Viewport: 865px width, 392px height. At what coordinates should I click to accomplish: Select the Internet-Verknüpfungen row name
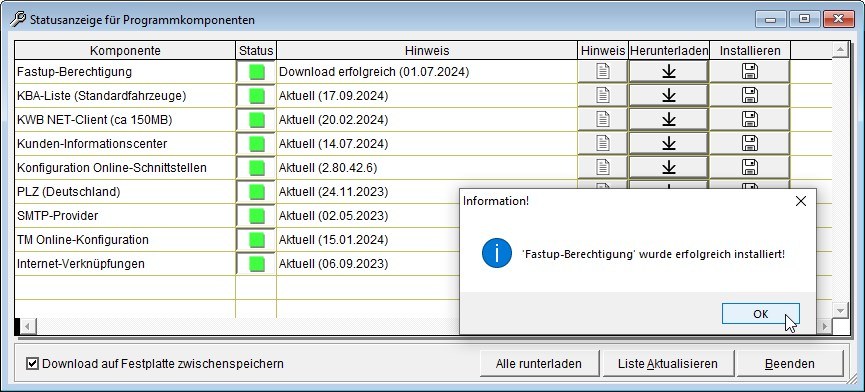tap(81, 264)
